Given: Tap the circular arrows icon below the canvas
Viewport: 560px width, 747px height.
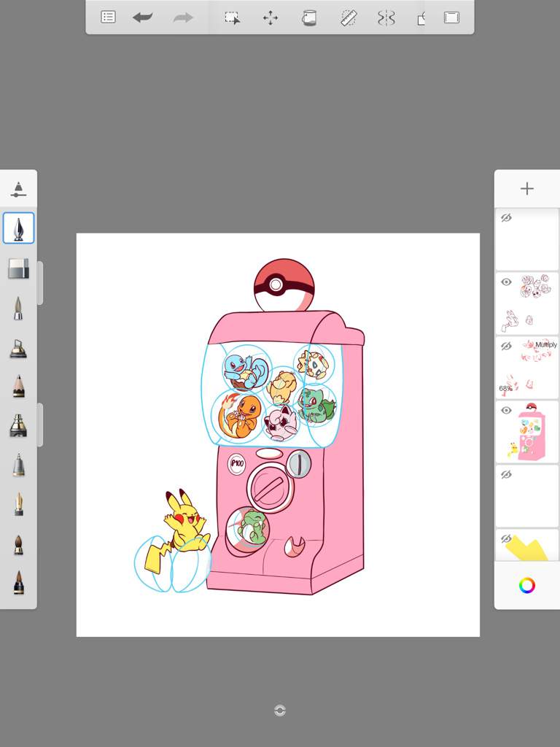Looking at the screenshot, I should pyautogui.click(x=280, y=711).
